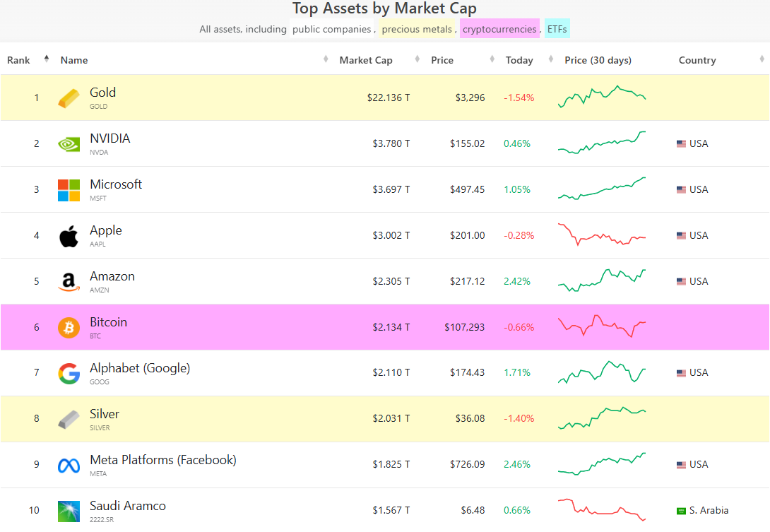Click the USA flag in Apple row

point(681,236)
